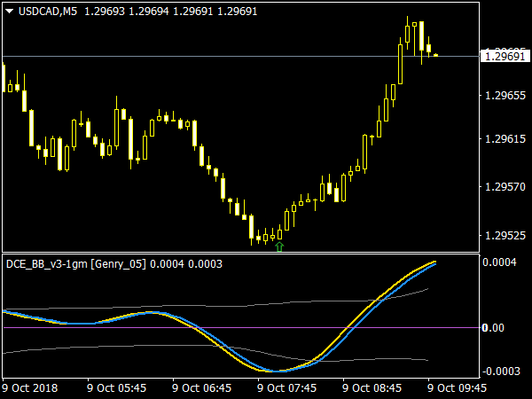532x399 pixels.
Task: Click the 9 Oct 05:45 time label
Action: pyautogui.click(x=117, y=387)
